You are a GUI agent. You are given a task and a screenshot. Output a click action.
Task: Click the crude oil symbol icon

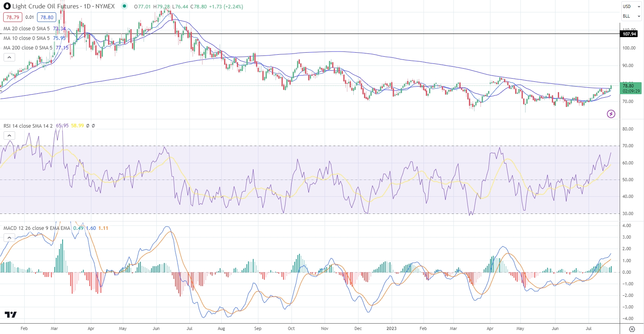coord(7,6)
